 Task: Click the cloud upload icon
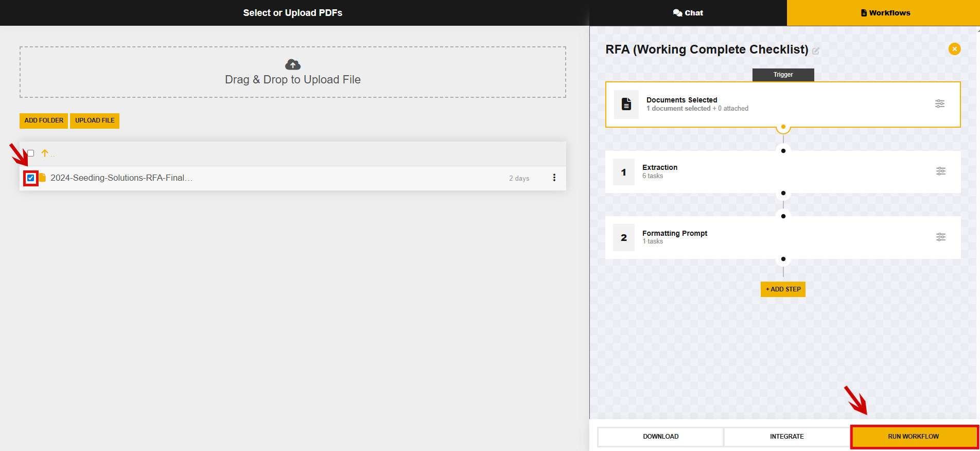(292, 64)
